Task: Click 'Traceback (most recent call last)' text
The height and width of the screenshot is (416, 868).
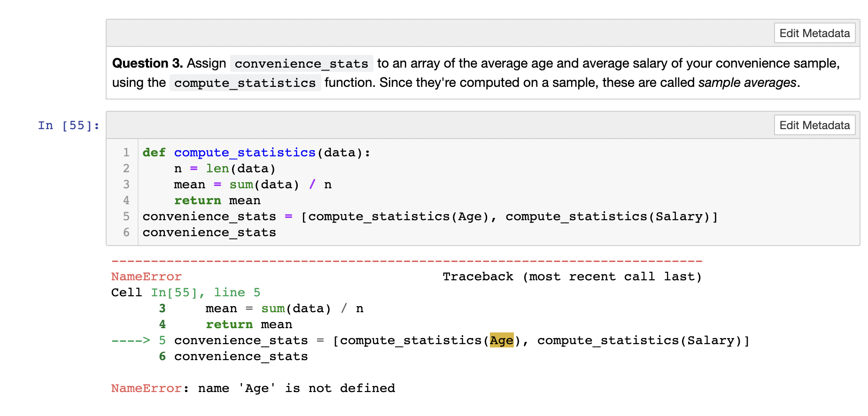Action: click(572, 277)
